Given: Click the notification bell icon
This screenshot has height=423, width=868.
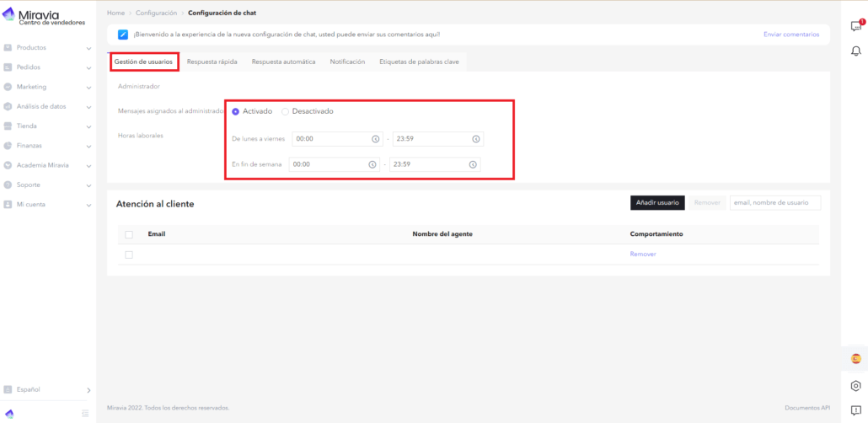Looking at the screenshot, I should tap(855, 51).
